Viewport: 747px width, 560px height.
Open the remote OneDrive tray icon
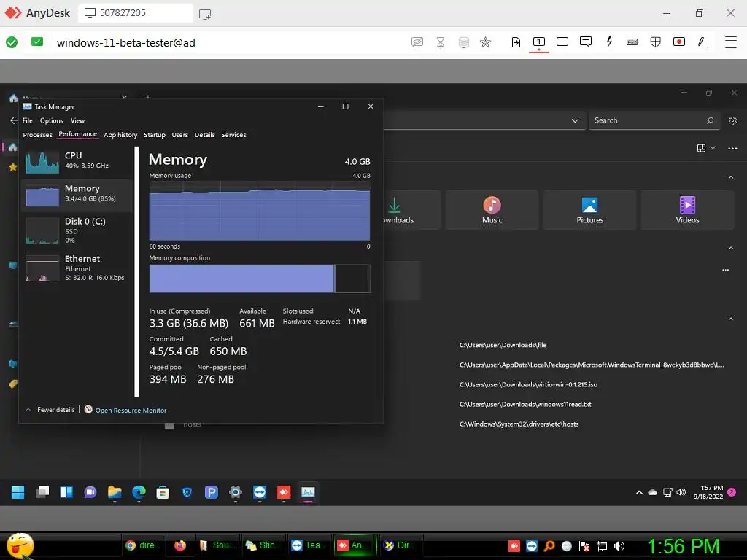pos(653,492)
